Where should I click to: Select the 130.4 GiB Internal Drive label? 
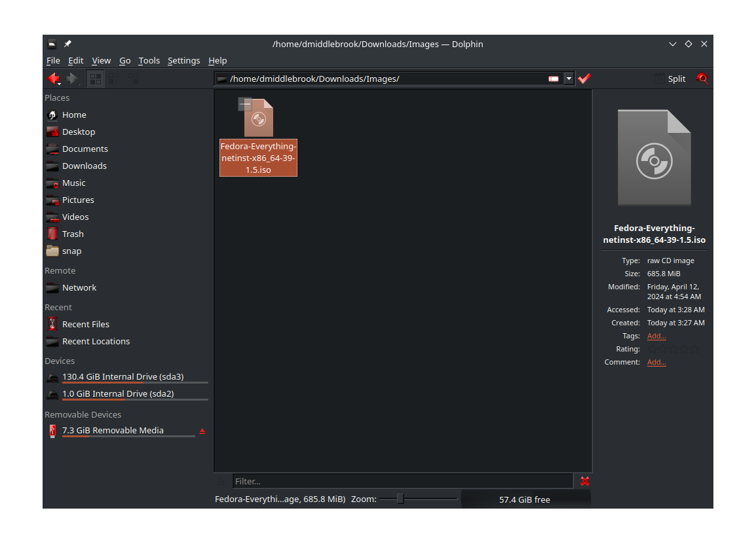[123, 377]
